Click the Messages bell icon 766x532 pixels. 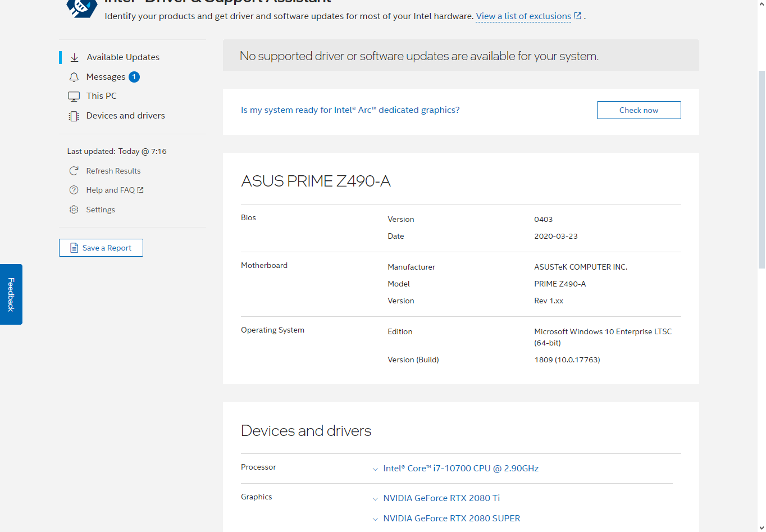tap(74, 77)
